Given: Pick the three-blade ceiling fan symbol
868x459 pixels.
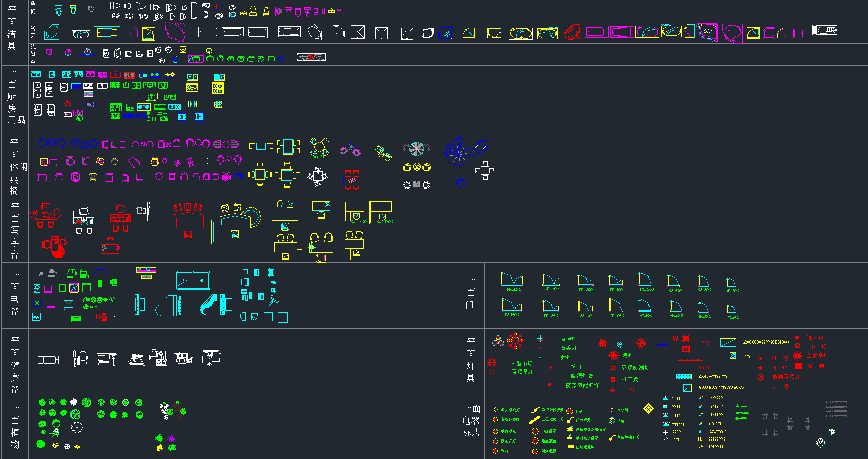Looking at the screenshot, I should (x=274, y=300).
